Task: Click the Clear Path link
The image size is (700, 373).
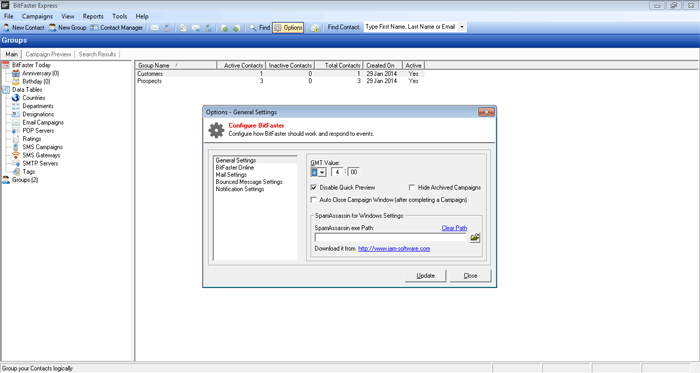Action: pos(454,228)
